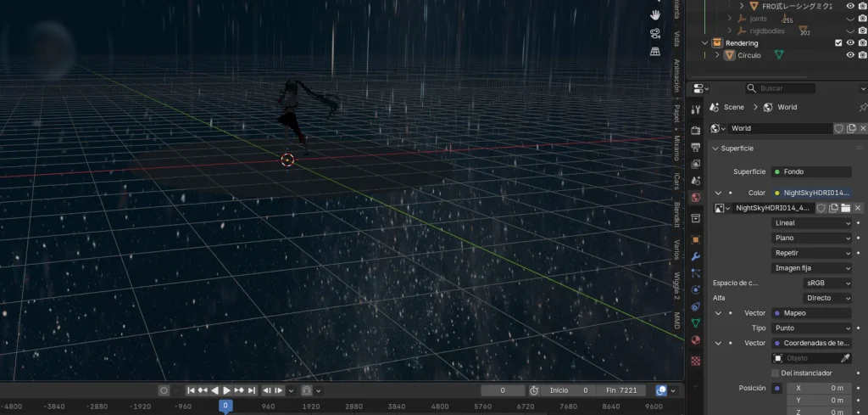Duplicate the World datablock
Viewport: 868px width, 415px height.
[851, 128]
